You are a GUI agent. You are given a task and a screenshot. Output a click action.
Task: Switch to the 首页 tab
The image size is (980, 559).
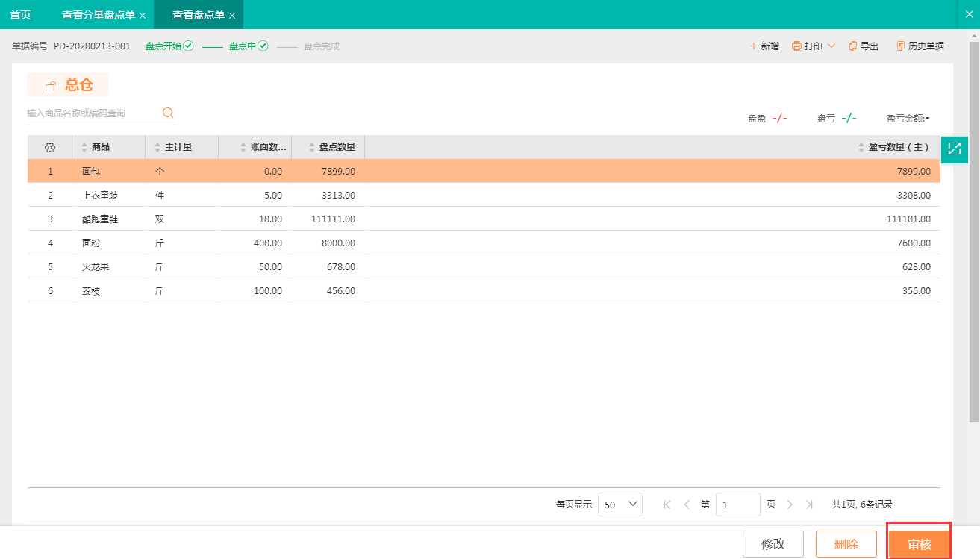point(20,15)
